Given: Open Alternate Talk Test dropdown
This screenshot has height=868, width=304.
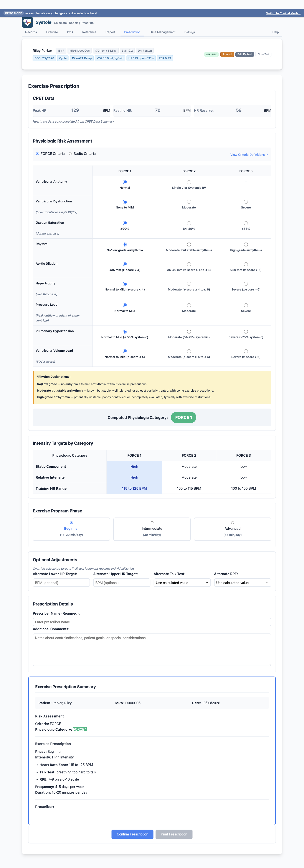Looking at the screenshot, I should 182,582.
